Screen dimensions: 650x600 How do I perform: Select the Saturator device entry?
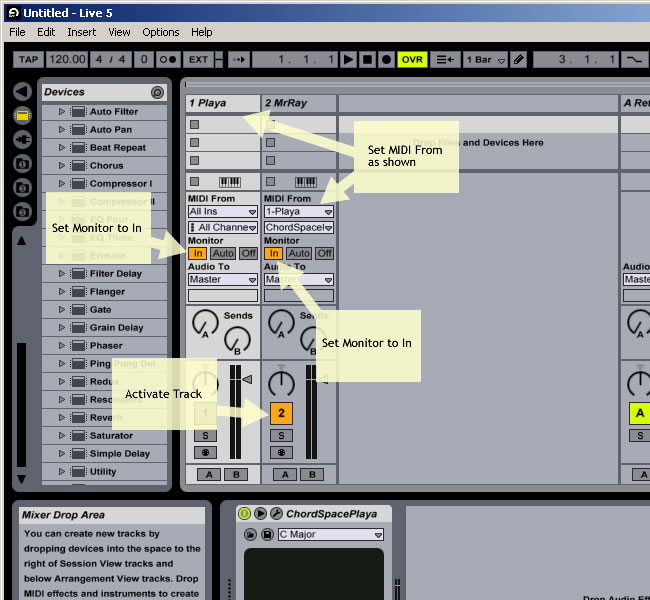pos(104,435)
